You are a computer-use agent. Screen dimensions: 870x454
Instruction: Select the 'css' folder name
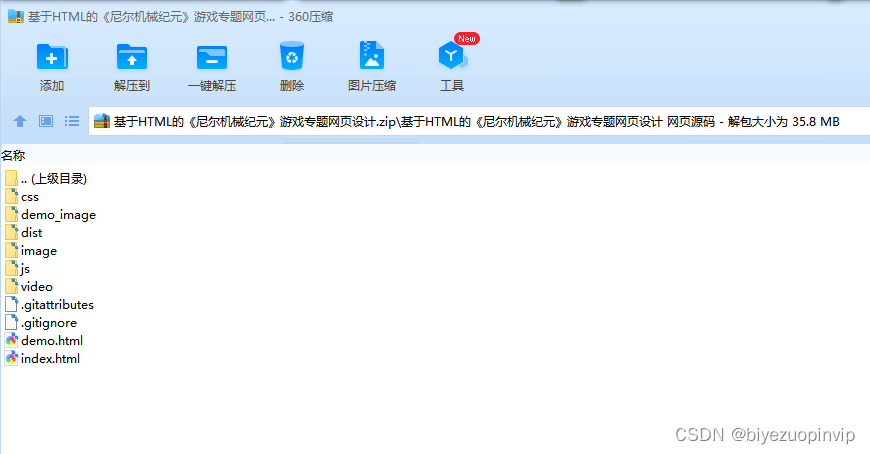click(x=30, y=197)
